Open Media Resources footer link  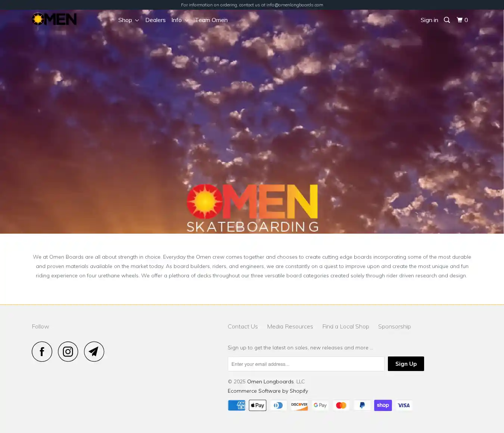tap(290, 327)
